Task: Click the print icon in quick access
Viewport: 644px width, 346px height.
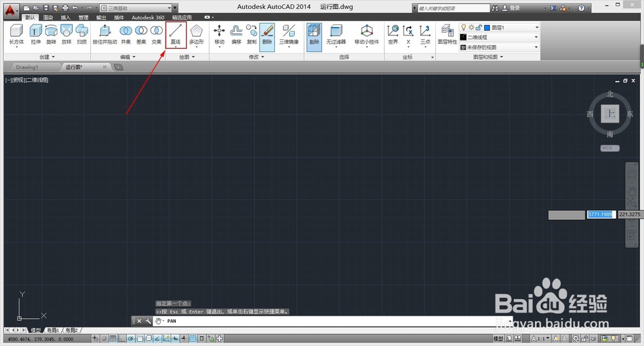Action: click(x=65, y=8)
